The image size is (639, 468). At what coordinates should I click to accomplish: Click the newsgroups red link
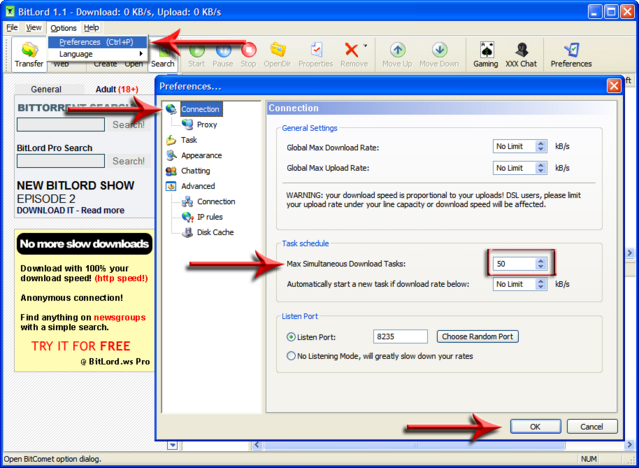(x=119, y=318)
